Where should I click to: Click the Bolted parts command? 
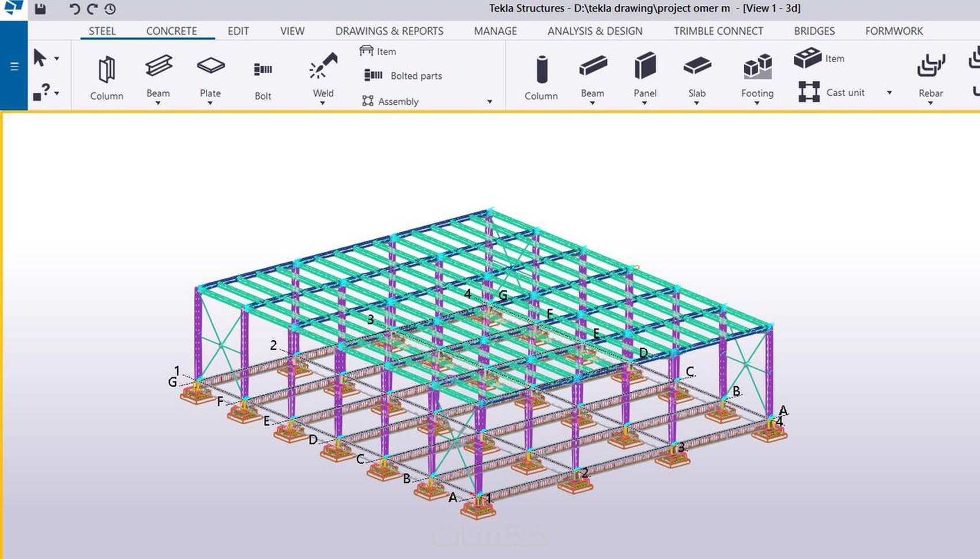click(x=404, y=75)
